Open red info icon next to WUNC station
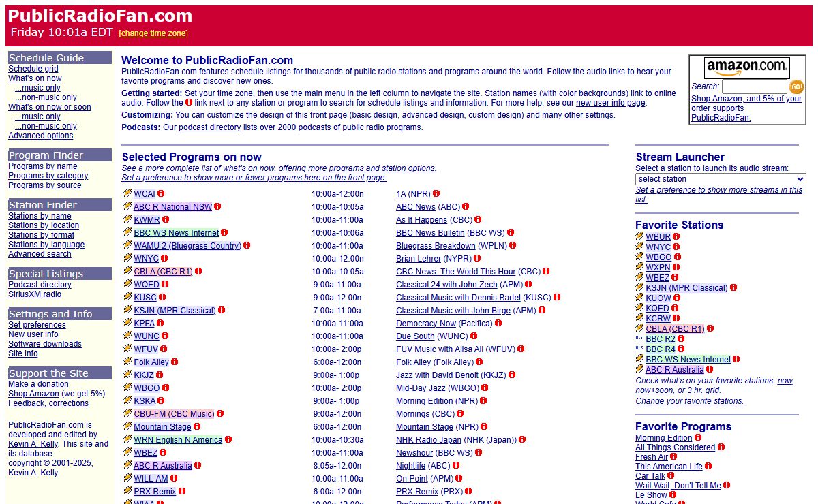This screenshot has height=504, width=818. pos(165,336)
